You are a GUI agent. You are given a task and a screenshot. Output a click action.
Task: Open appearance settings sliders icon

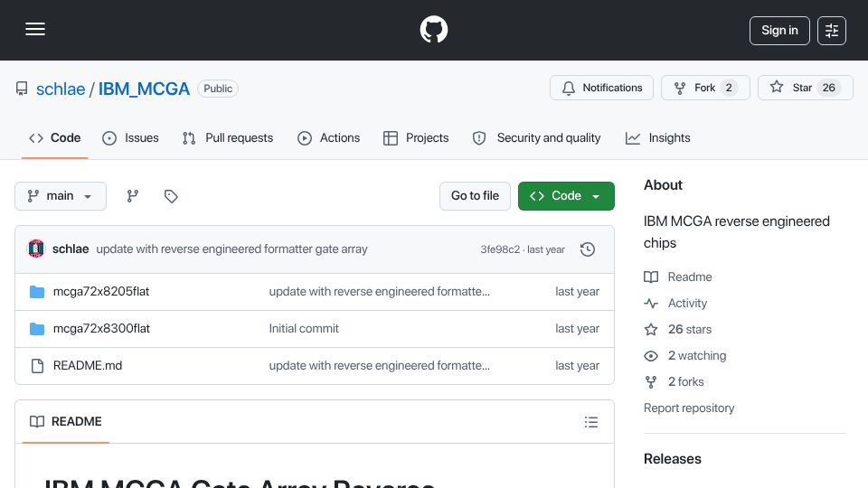point(832,31)
